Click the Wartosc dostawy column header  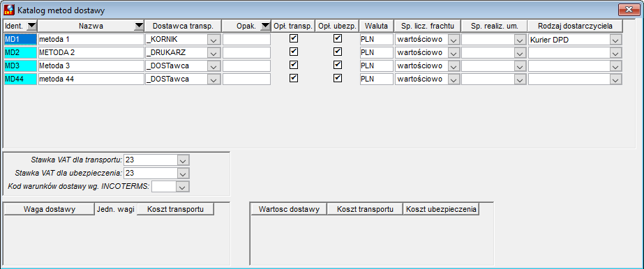coord(289,209)
